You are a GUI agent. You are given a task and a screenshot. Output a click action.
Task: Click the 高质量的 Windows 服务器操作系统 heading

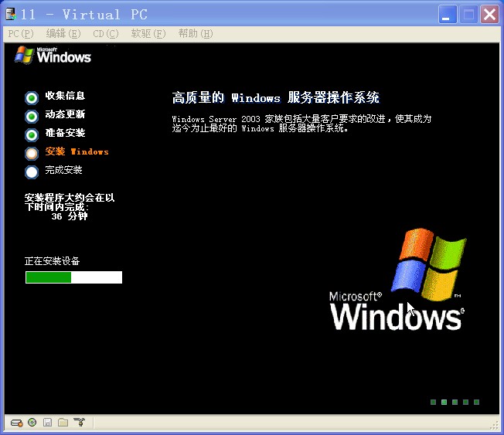(x=276, y=97)
